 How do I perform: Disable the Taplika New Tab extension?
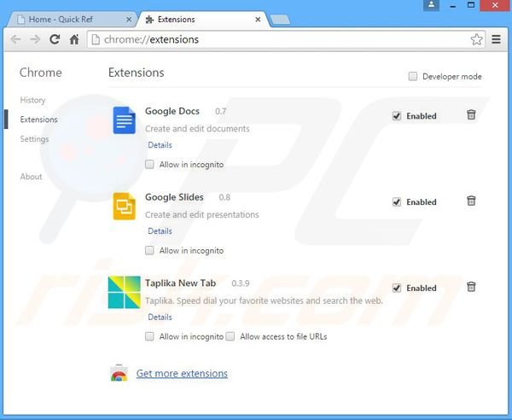397,288
